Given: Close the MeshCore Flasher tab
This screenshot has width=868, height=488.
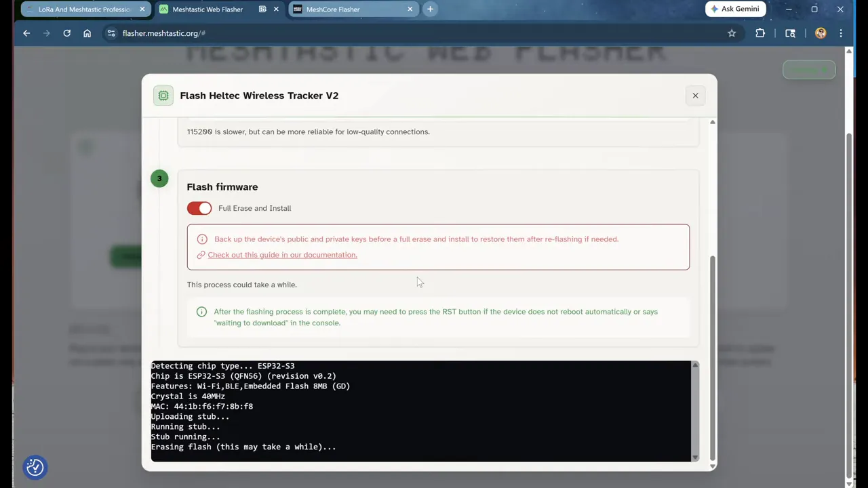Looking at the screenshot, I should coord(410,9).
